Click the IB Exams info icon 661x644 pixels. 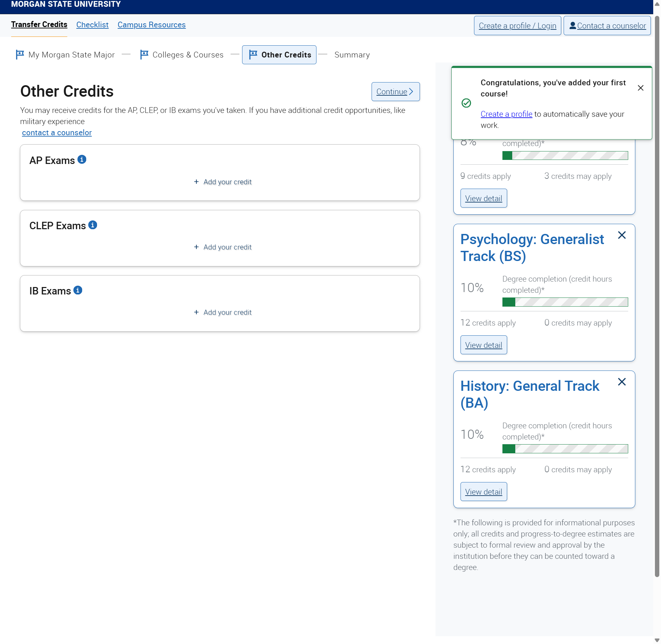pyautogui.click(x=78, y=290)
